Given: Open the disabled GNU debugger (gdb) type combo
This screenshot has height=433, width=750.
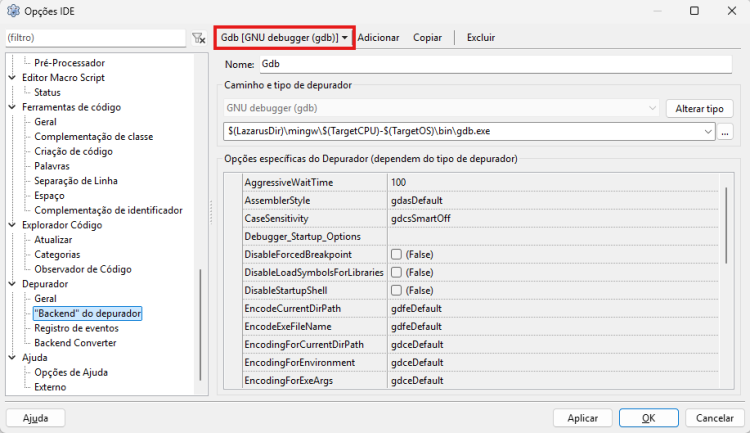Looking at the screenshot, I should [x=441, y=108].
